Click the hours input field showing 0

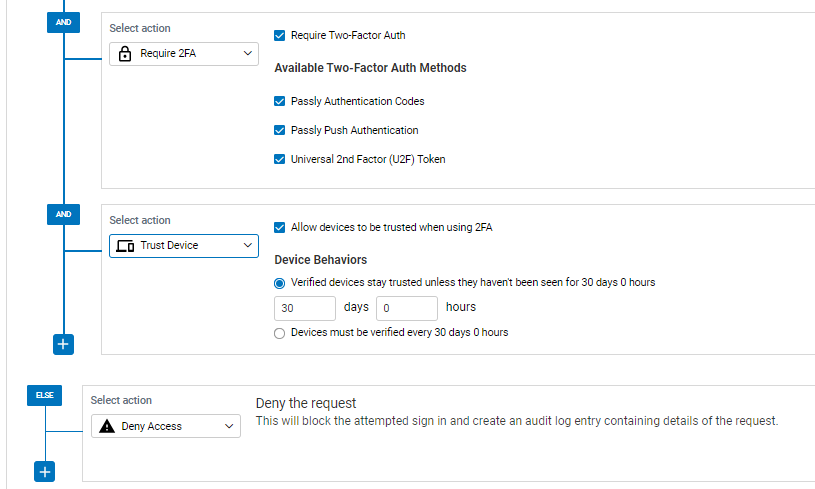406,308
